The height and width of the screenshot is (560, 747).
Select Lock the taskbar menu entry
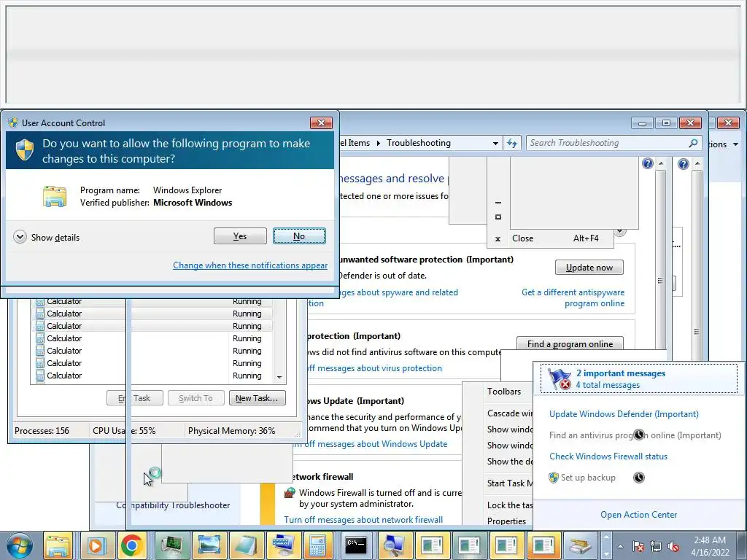pos(510,505)
